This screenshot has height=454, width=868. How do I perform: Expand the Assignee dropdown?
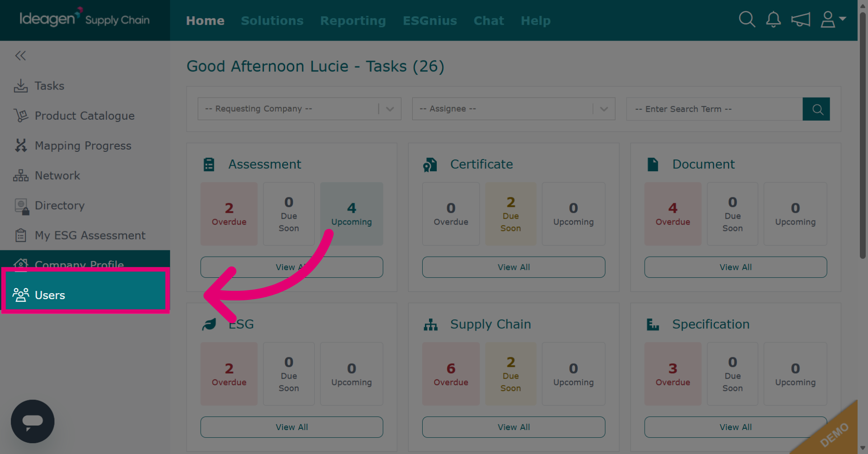point(514,109)
